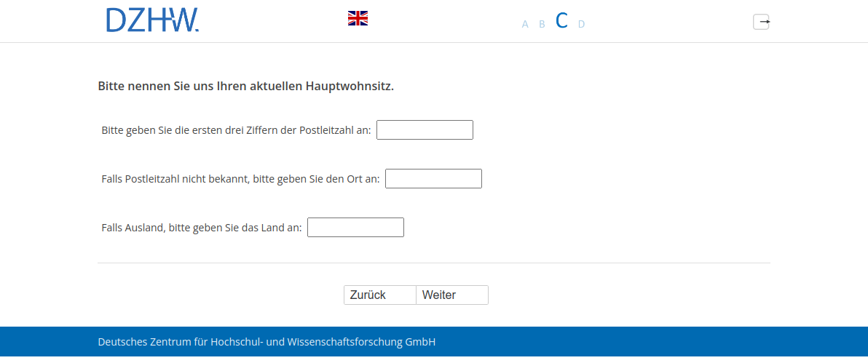Image resolution: width=868 pixels, height=363 pixels.
Task: Click the horizontal divider above the buttons
Action: click(433, 263)
